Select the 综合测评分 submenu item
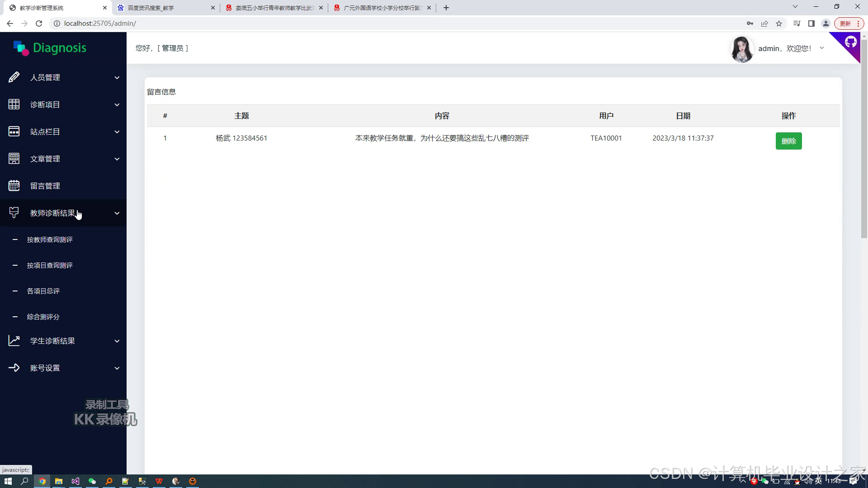The image size is (868, 488). coord(43,317)
